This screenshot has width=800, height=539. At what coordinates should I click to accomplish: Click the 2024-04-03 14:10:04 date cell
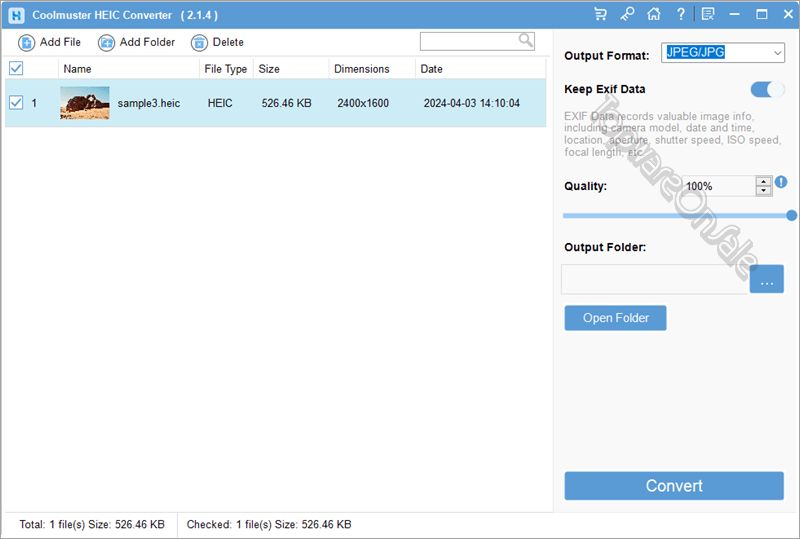click(472, 103)
